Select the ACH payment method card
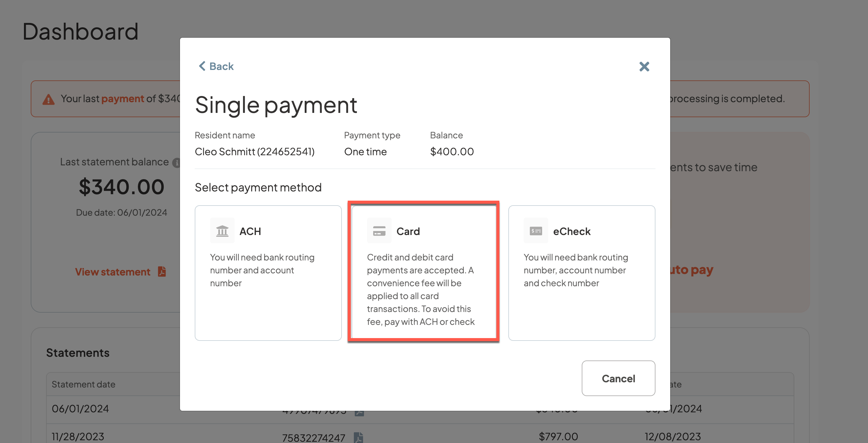This screenshot has width=868, height=443. pos(268,273)
